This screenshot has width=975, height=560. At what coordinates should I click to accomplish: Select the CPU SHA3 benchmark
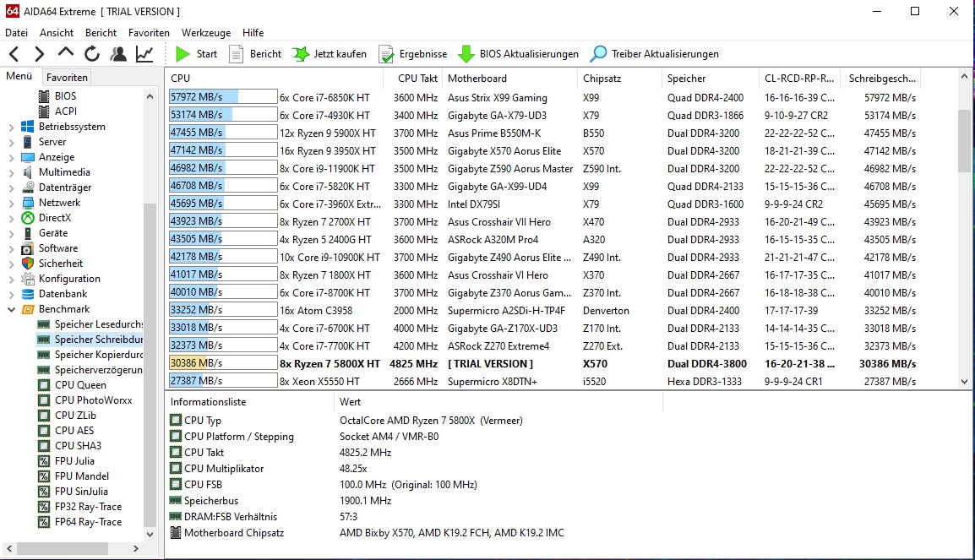(x=78, y=446)
